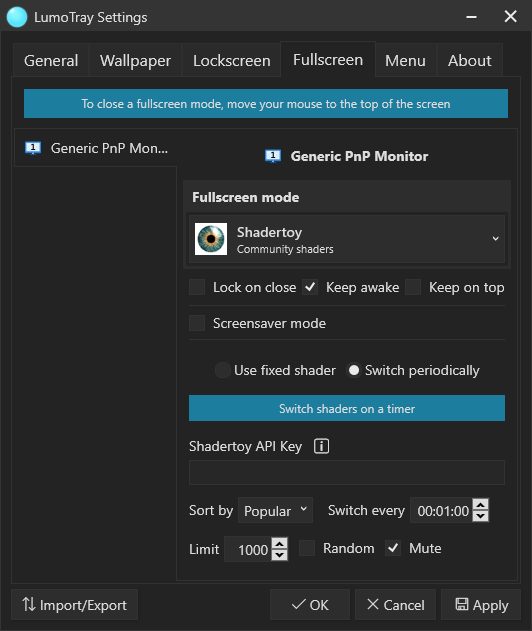Uncheck the Keep awake checkbox

pos(310,287)
